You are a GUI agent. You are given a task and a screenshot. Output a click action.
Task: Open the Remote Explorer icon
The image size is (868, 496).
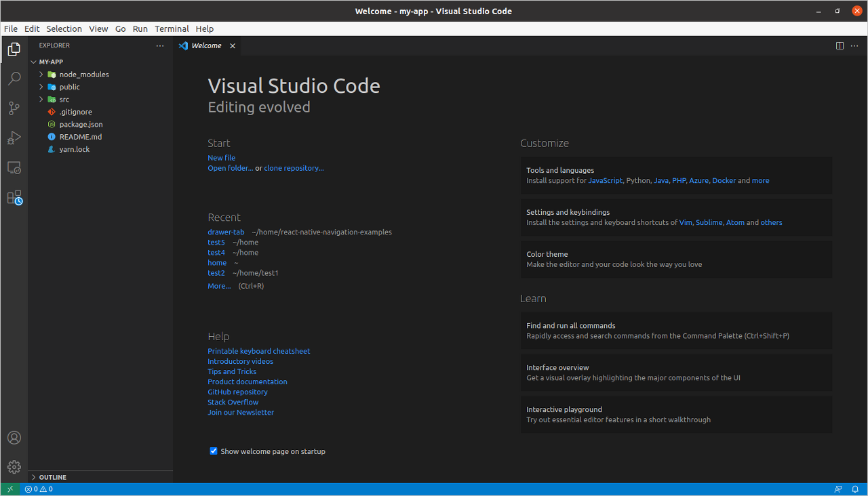[x=14, y=167]
